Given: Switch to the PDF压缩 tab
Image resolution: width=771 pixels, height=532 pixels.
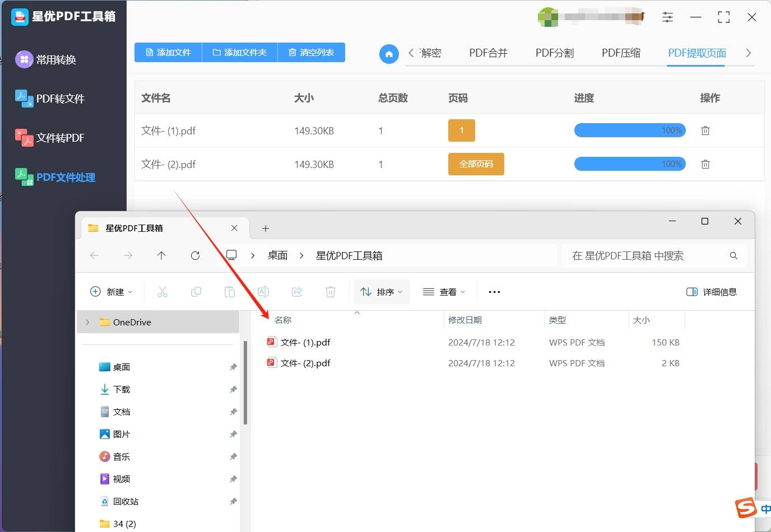Looking at the screenshot, I should tap(621, 53).
